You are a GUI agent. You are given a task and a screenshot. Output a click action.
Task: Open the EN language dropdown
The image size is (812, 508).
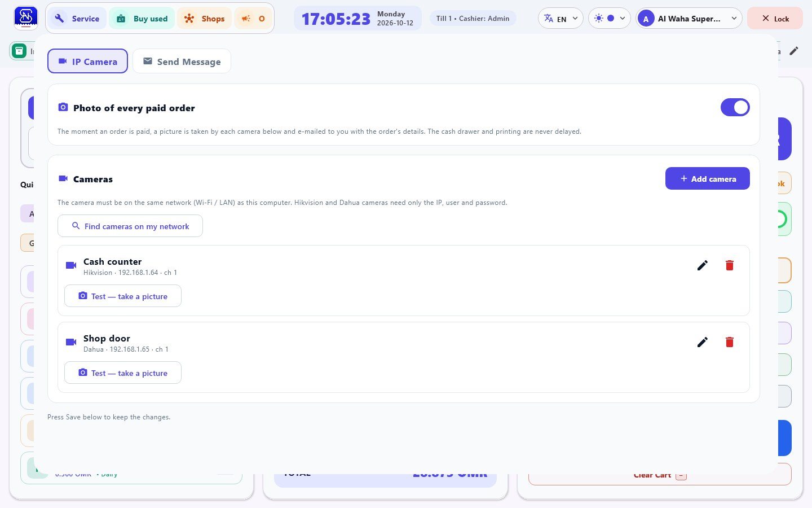[561, 19]
